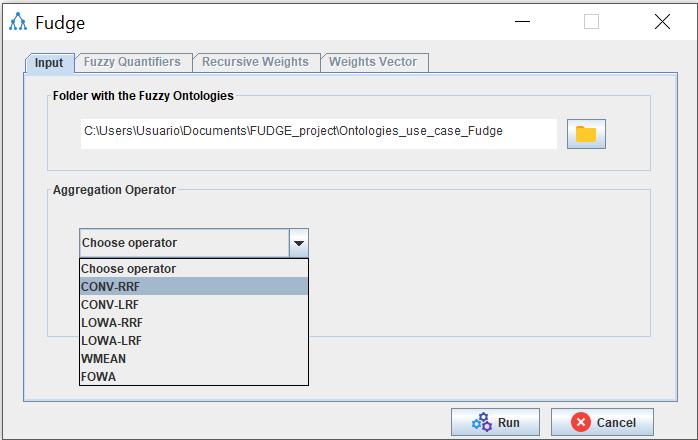Click the folder browse icon button
The height and width of the screenshot is (440, 698).
point(586,134)
